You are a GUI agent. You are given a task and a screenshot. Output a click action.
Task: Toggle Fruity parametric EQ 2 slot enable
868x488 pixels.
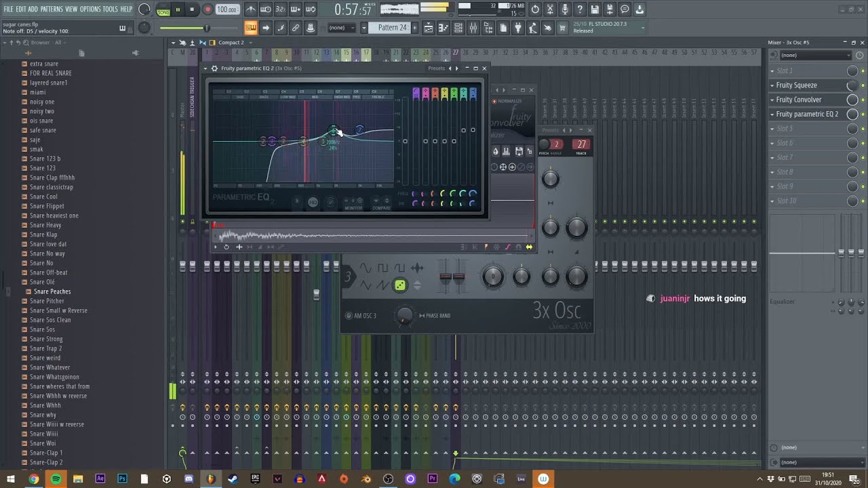pyautogui.click(x=863, y=114)
